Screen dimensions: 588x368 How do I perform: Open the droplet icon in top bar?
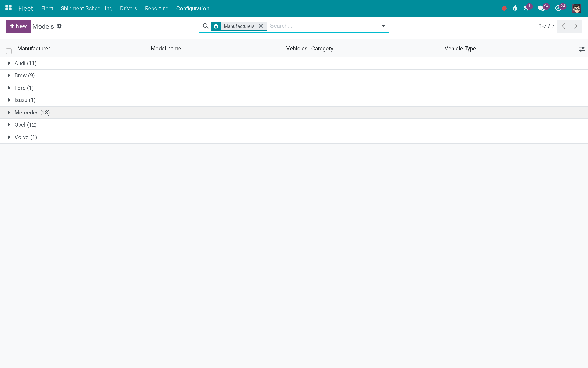click(x=515, y=8)
